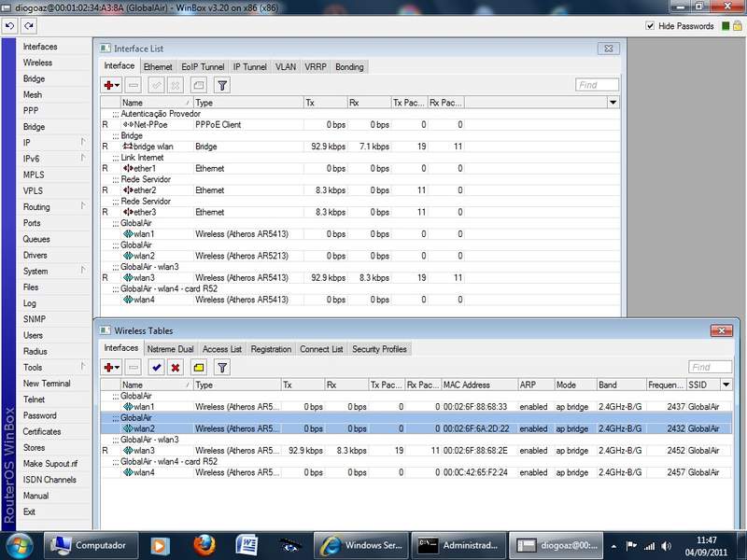Screen dimensions: 747x560
Task: Add wireless interface with Wireless Tables plus button
Action: (111, 368)
